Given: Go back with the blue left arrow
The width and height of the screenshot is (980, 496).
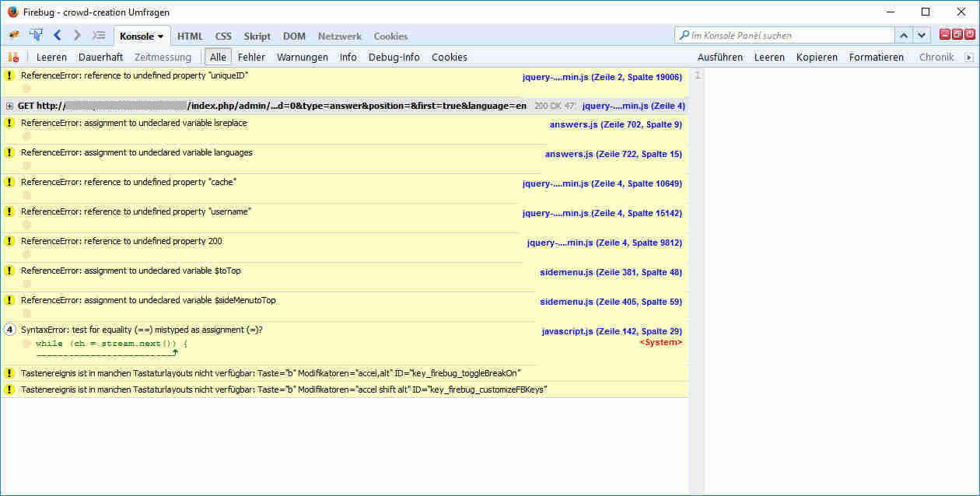Looking at the screenshot, I should (x=58, y=36).
